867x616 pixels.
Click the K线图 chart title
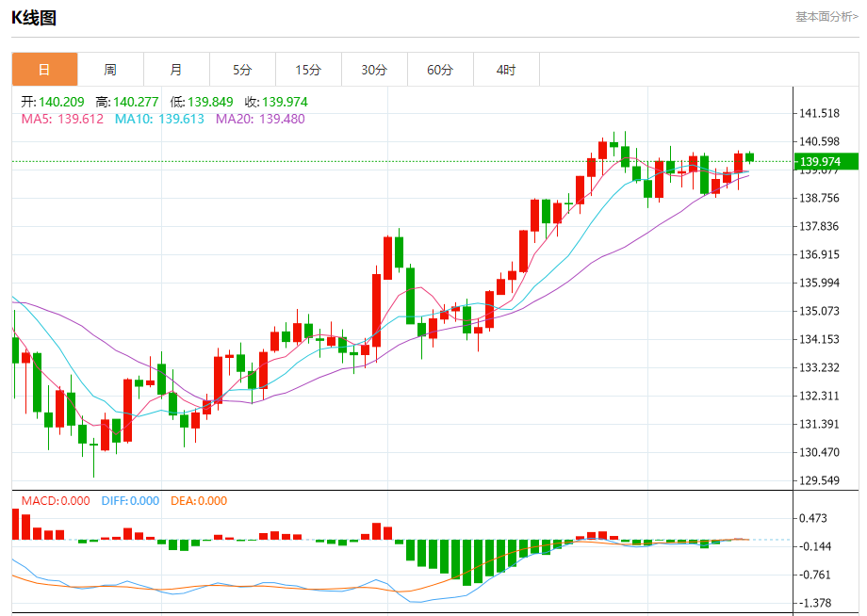(34, 18)
